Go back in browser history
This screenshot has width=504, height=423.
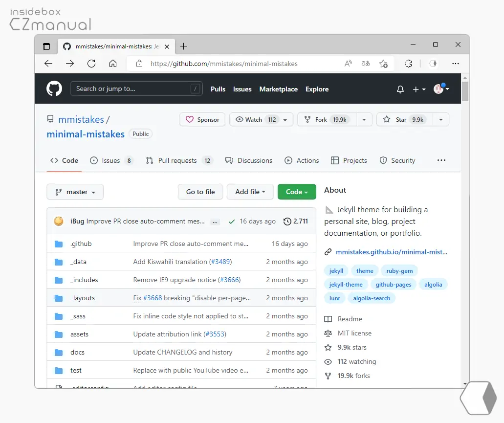pos(48,63)
